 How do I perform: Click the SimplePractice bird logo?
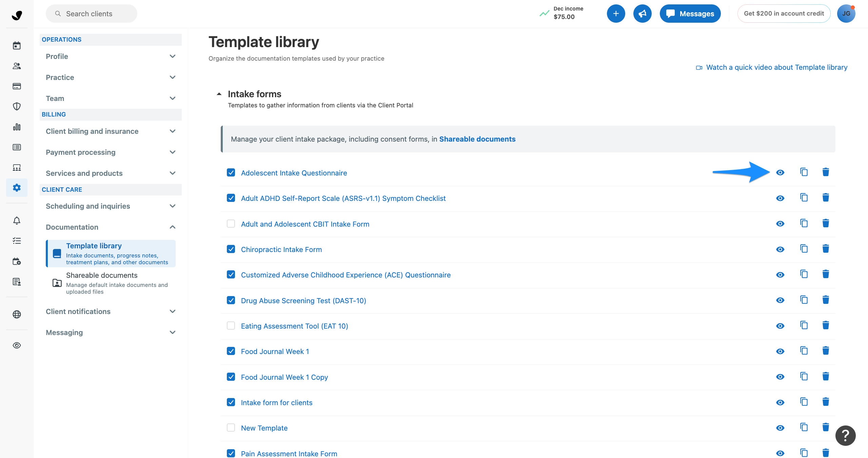pyautogui.click(x=17, y=15)
